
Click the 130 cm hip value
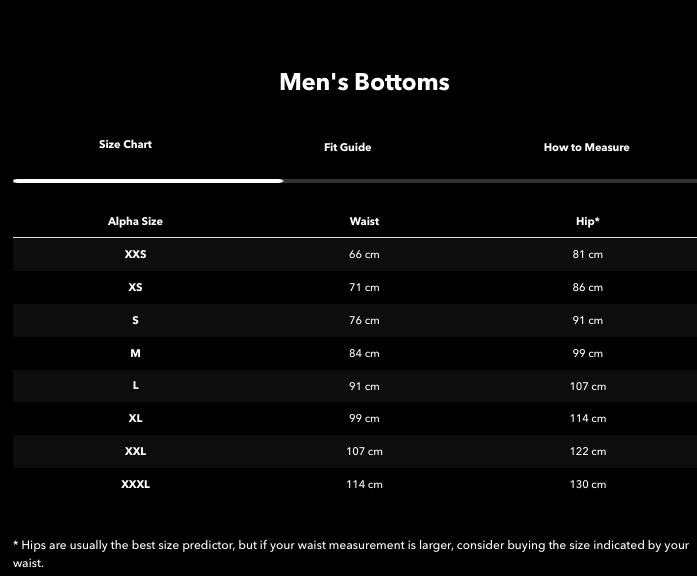point(588,484)
